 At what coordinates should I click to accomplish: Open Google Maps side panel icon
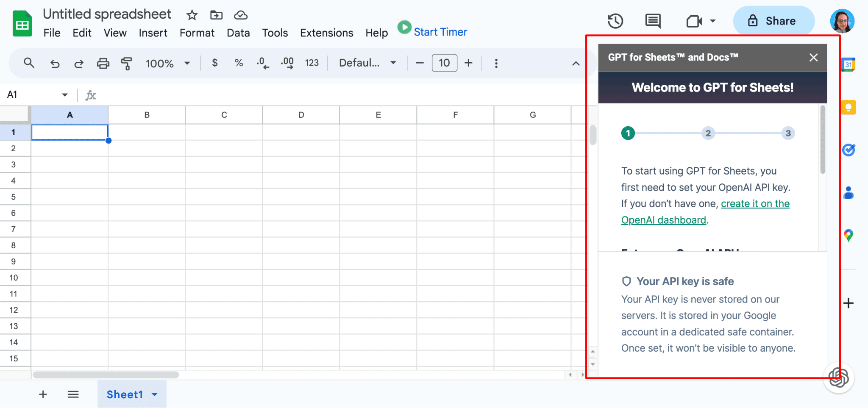point(849,235)
